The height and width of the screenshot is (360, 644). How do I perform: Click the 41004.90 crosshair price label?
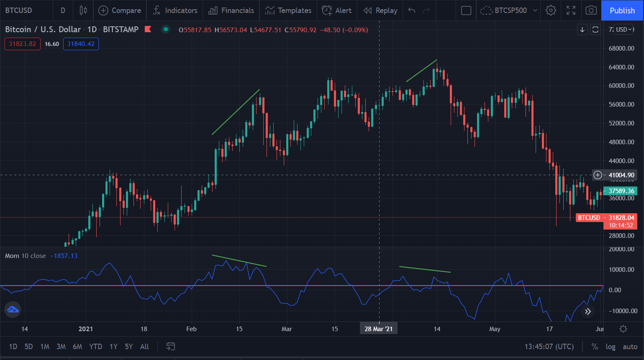tap(621, 175)
